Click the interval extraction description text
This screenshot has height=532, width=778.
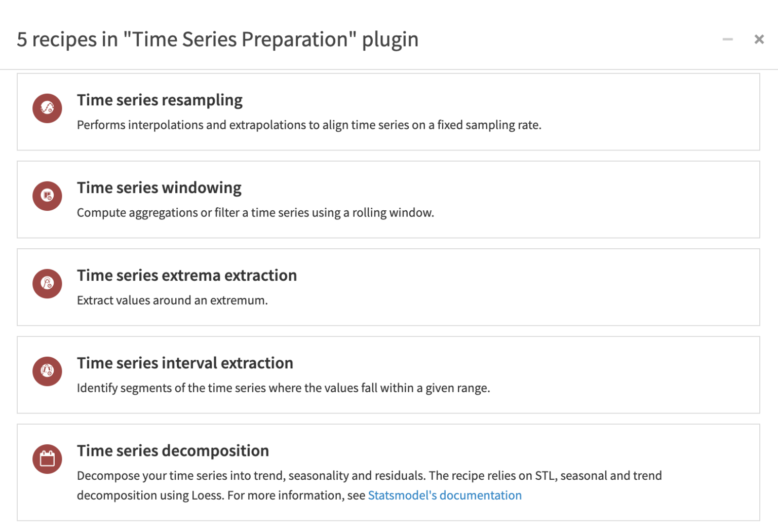point(283,388)
